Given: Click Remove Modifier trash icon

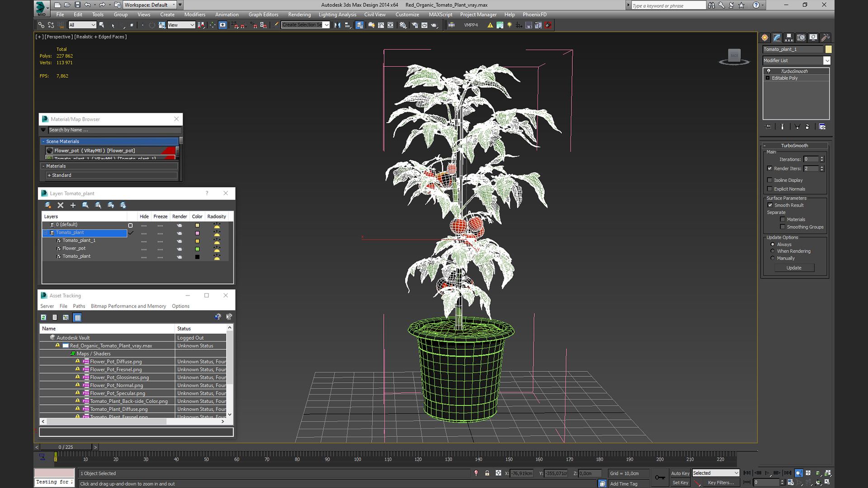Looking at the screenshot, I should 807,127.
